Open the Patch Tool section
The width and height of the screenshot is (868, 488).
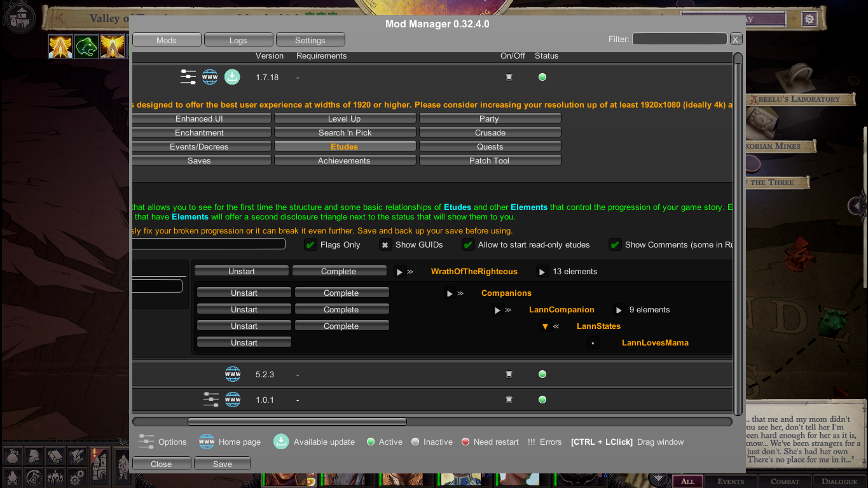pyautogui.click(x=490, y=160)
